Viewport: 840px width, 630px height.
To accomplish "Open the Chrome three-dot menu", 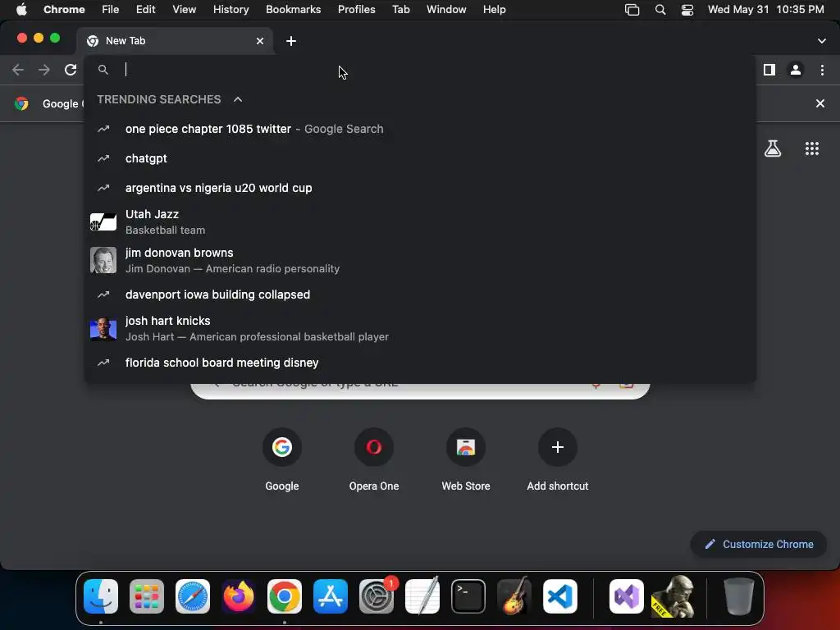I will coord(822,70).
